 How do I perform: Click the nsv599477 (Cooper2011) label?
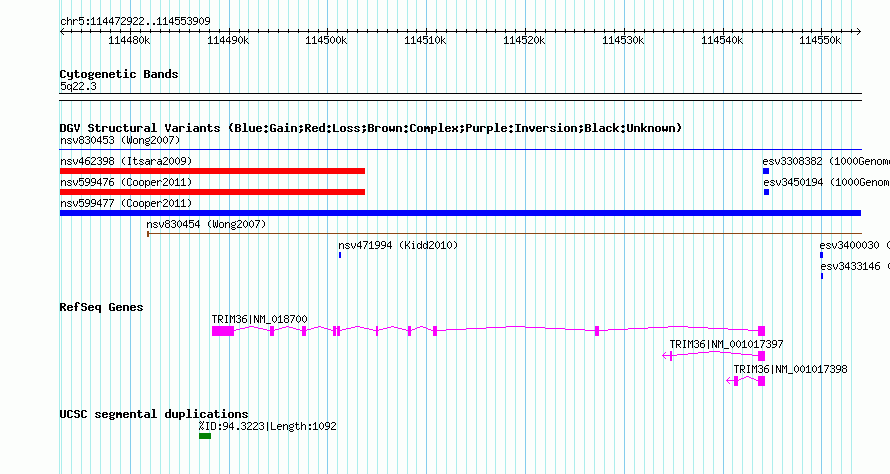(126, 203)
